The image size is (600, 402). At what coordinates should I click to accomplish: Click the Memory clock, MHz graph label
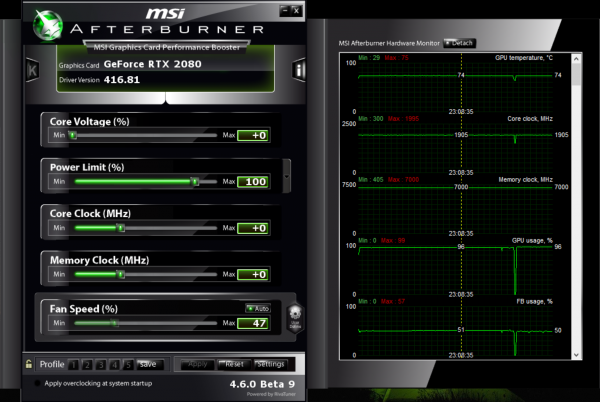(x=525, y=179)
